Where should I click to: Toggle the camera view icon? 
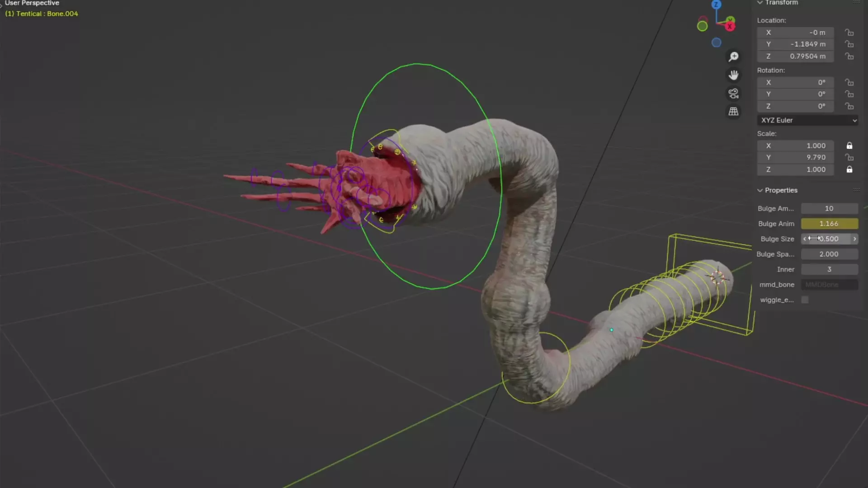733,94
